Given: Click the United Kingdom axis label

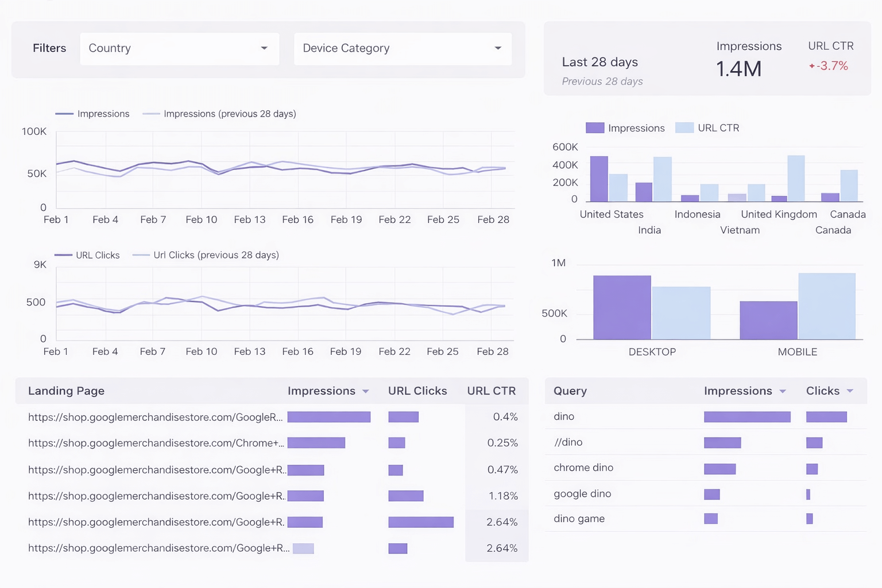Looking at the screenshot, I should coord(779,214).
